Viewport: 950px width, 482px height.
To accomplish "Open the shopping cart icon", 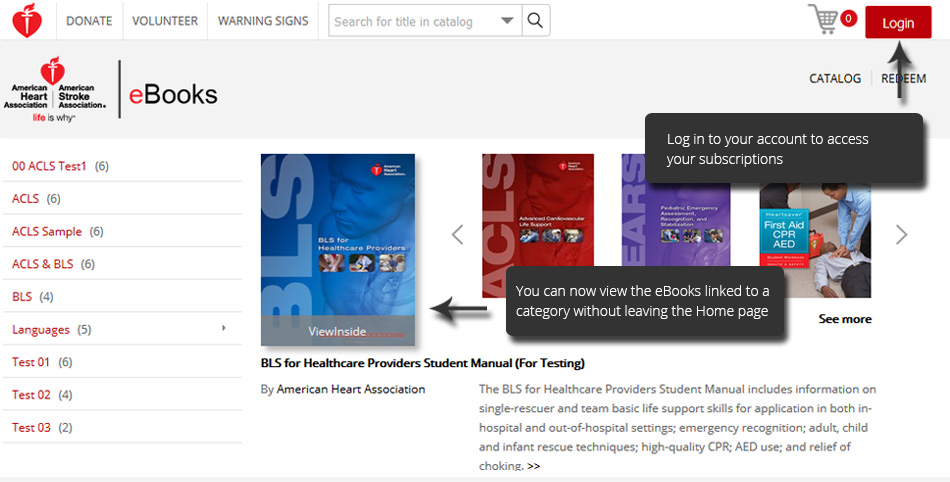I will click(x=823, y=19).
